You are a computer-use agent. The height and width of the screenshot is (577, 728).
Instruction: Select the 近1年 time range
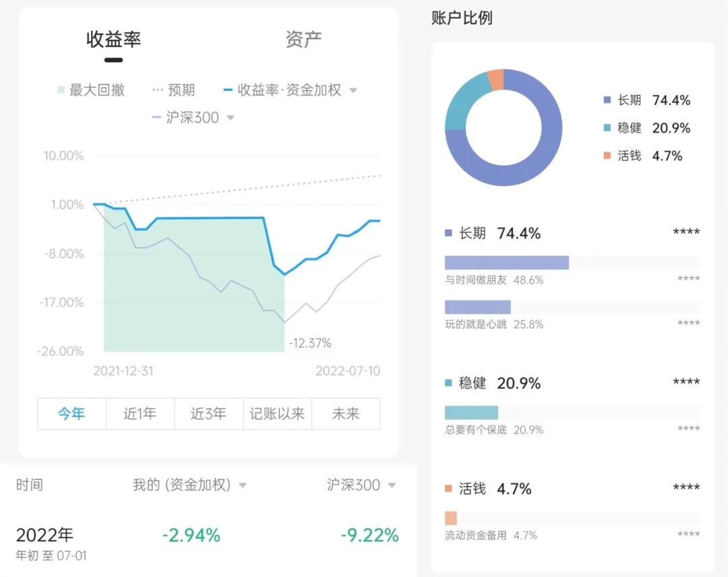[140, 414]
